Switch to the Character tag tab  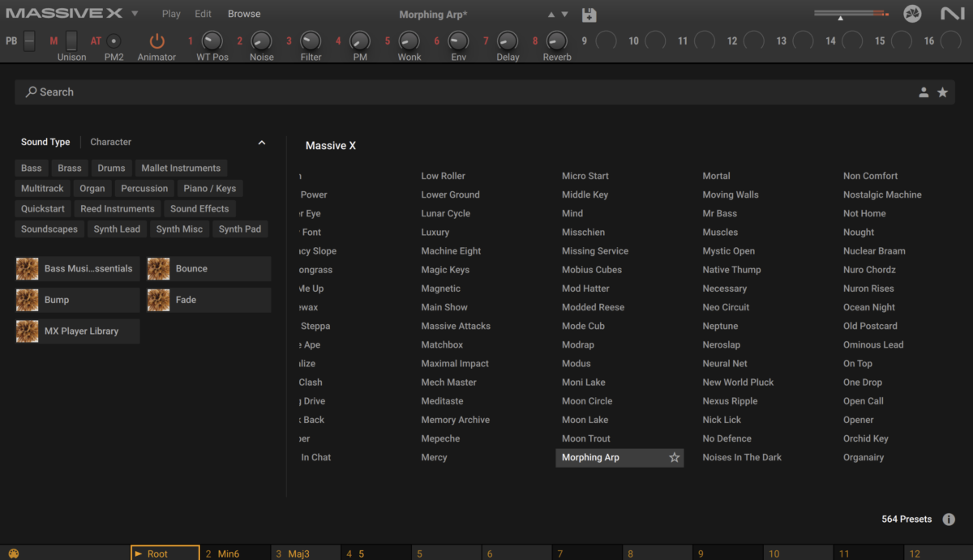pos(110,142)
